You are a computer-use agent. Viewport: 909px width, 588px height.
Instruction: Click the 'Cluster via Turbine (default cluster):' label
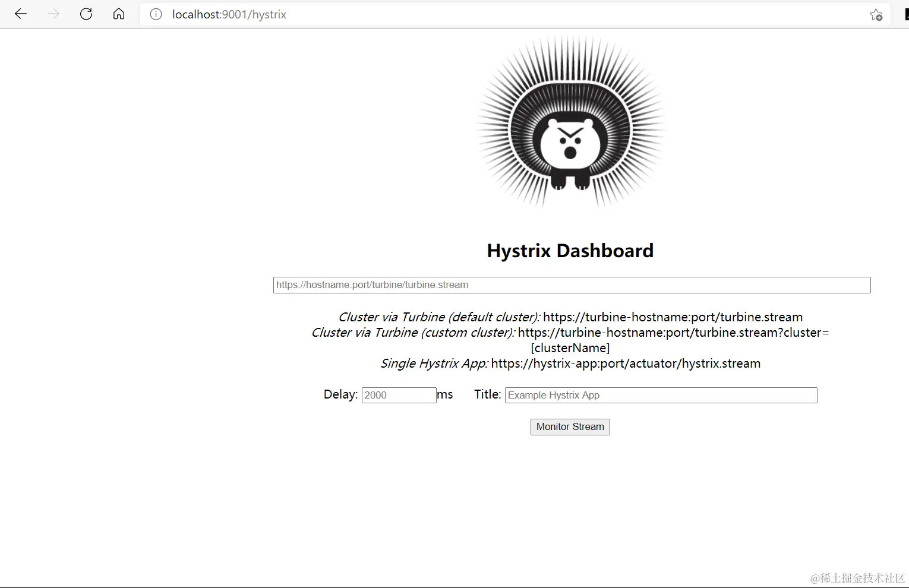click(x=439, y=317)
